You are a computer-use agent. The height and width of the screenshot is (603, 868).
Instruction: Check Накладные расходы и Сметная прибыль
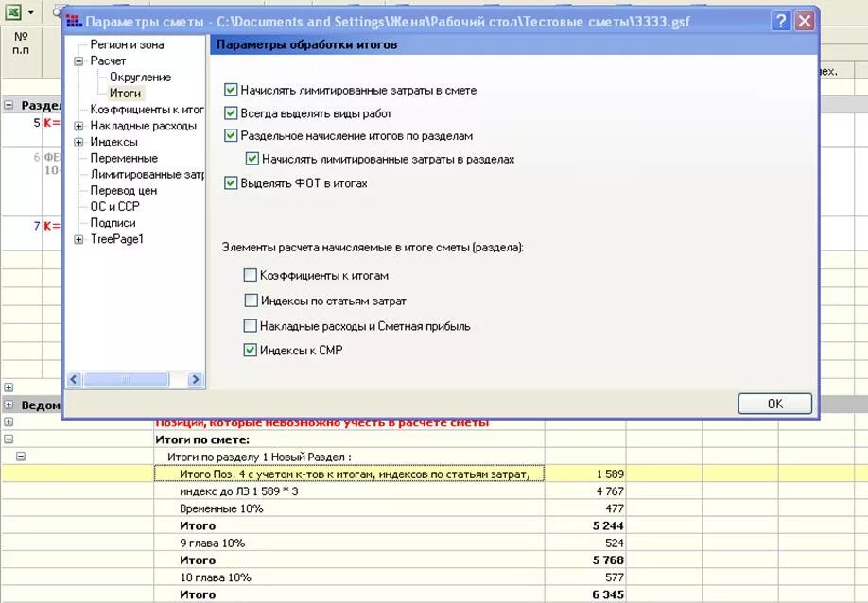click(x=251, y=326)
